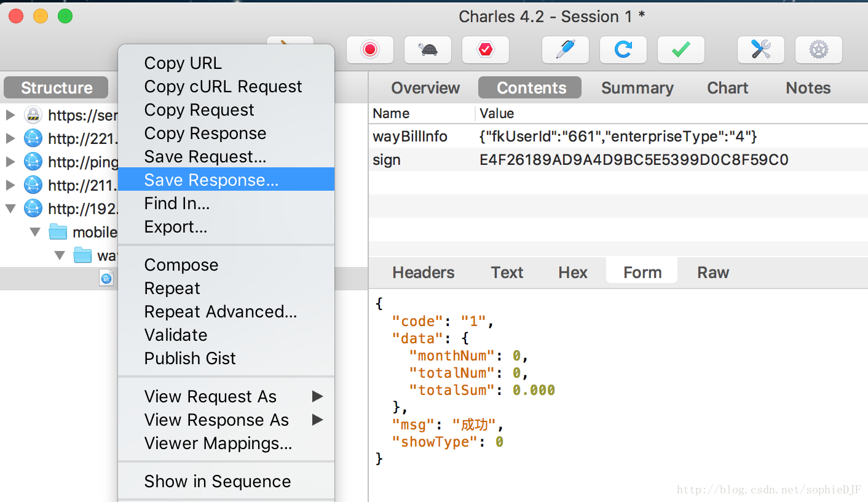The image size is (868, 502).
Task: Click the mobile folder icon
Action: (58, 232)
